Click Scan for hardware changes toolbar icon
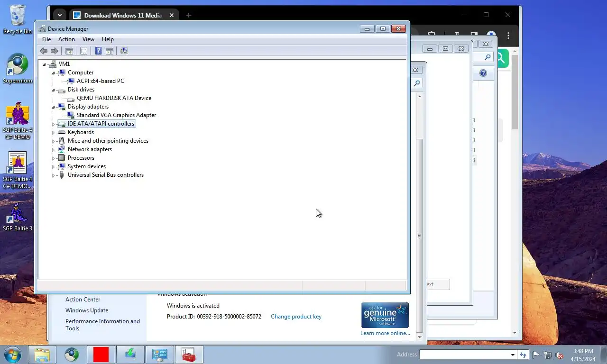This screenshot has height=364, width=607. click(x=124, y=51)
